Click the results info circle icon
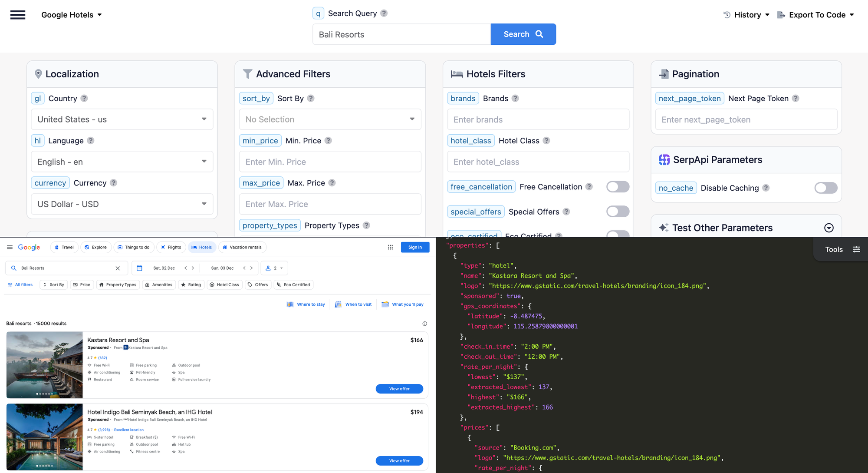868x473 pixels. coord(424,324)
